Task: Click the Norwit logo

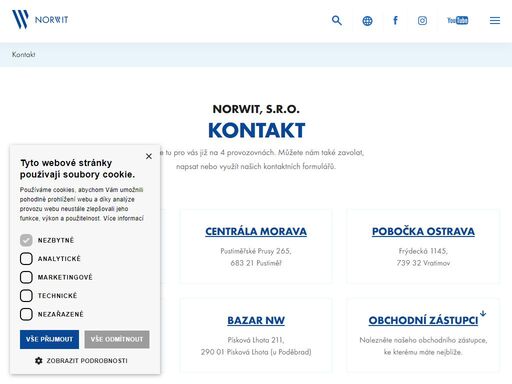Action: pos(40,20)
